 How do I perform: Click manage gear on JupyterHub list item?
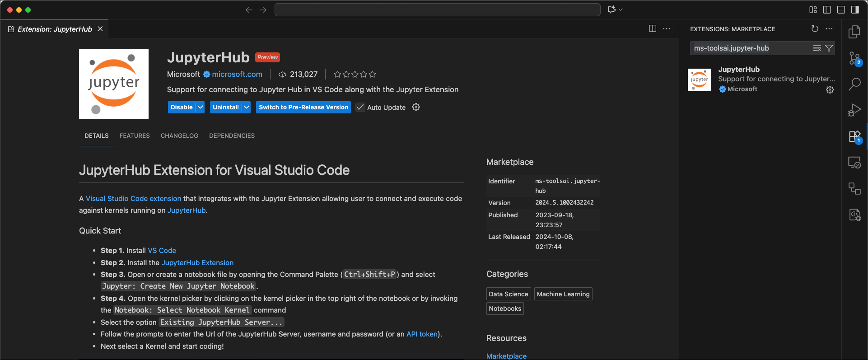pyautogui.click(x=830, y=90)
